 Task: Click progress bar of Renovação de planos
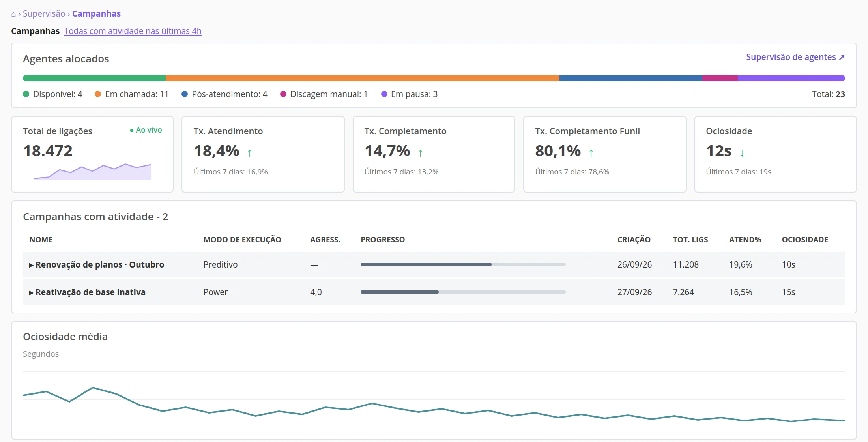pyautogui.click(x=463, y=264)
